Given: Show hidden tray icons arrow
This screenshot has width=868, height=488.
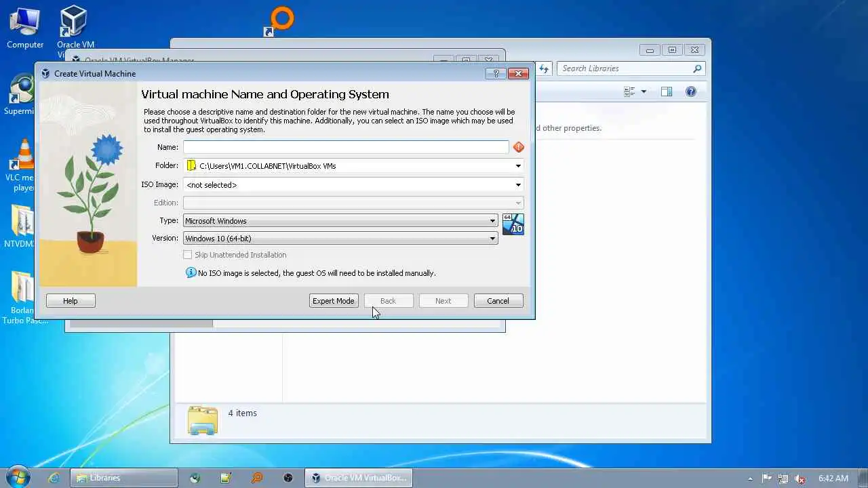Looking at the screenshot, I should [x=750, y=479].
